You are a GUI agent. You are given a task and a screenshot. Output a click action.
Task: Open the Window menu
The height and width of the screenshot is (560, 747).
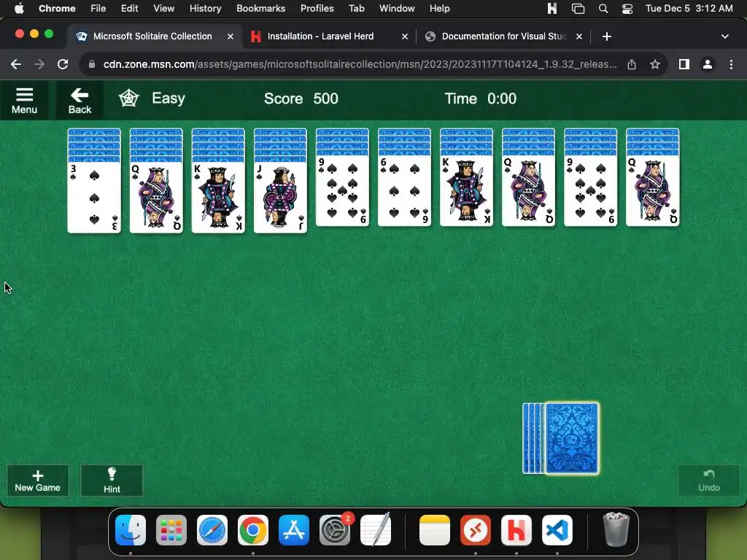pos(397,8)
